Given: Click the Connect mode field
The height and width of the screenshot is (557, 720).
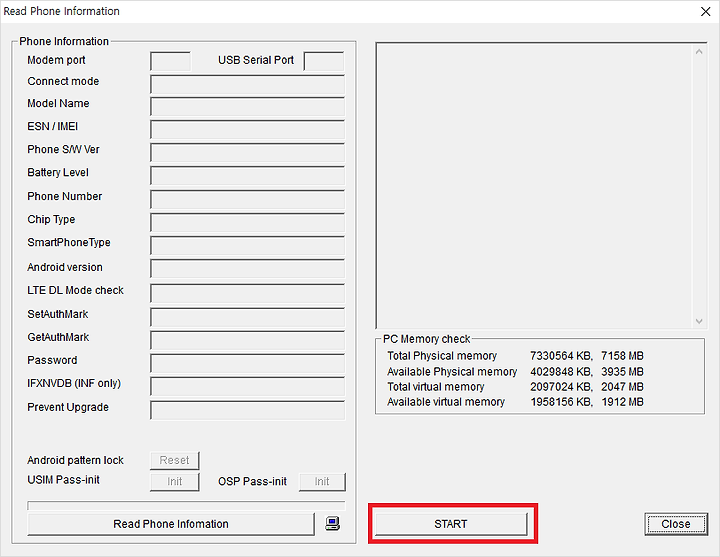Looking at the screenshot, I should click(x=248, y=84).
